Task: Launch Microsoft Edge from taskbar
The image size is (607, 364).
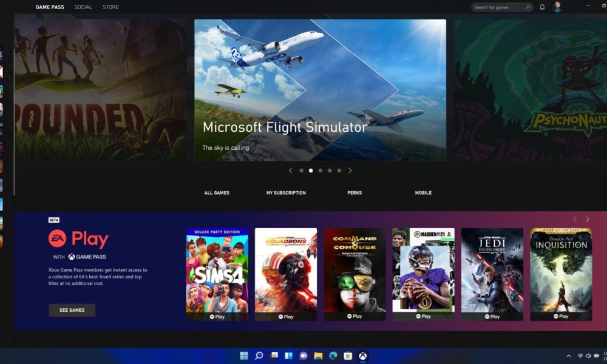Action: (x=333, y=356)
